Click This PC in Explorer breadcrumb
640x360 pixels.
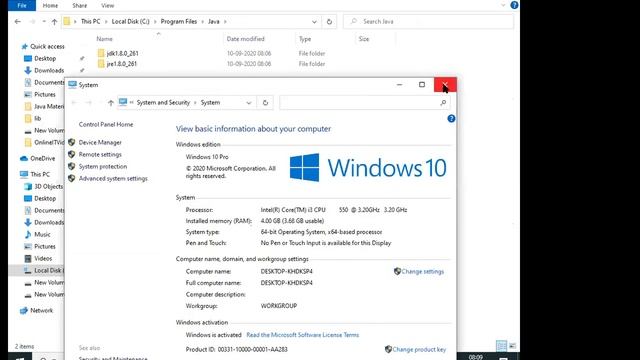point(90,21)
